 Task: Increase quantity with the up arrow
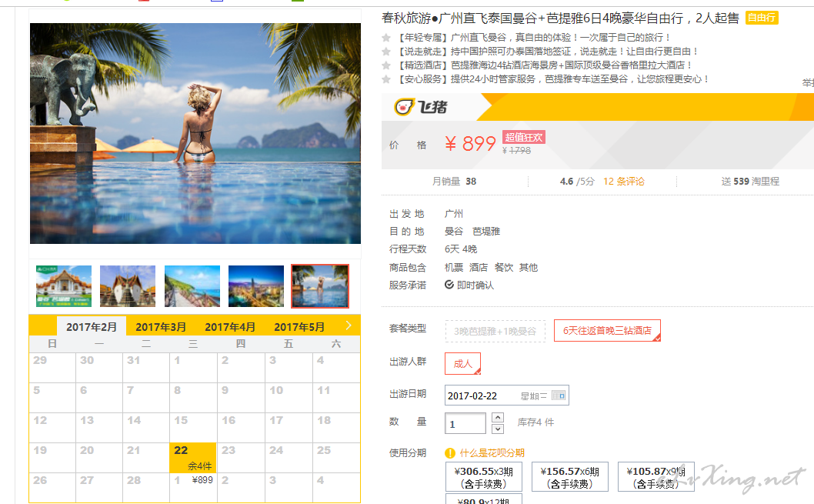coord(497,417)
